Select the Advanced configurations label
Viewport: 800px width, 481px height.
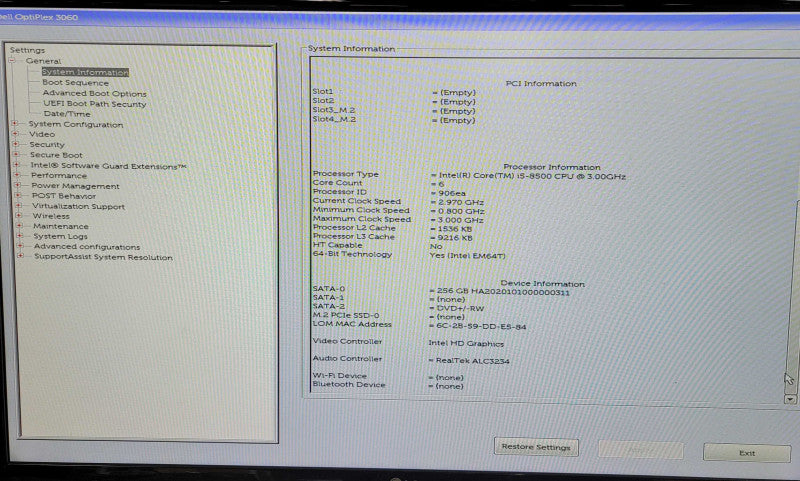point(87,247)
